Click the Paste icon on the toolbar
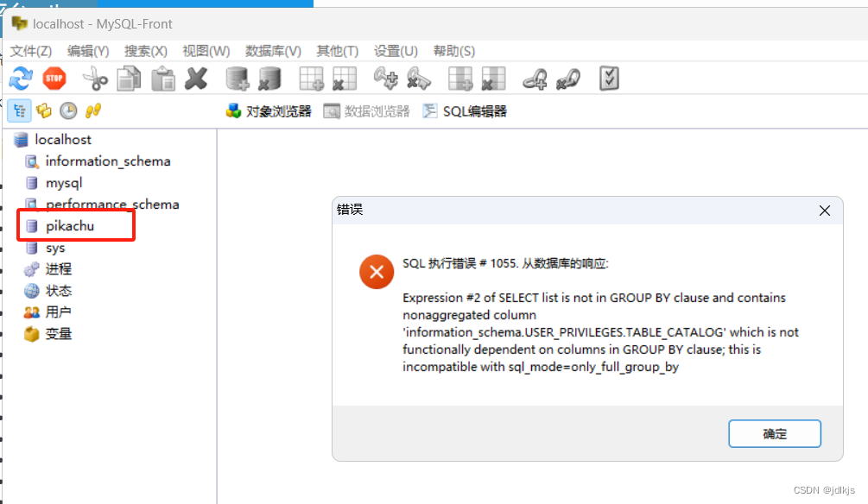868x504 pixels. [x=161, y=79]
